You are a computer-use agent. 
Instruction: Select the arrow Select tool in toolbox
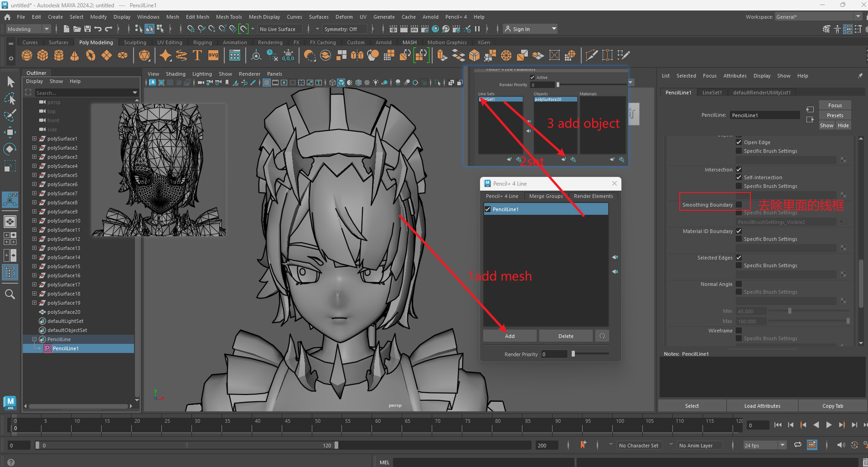point(11,82)
